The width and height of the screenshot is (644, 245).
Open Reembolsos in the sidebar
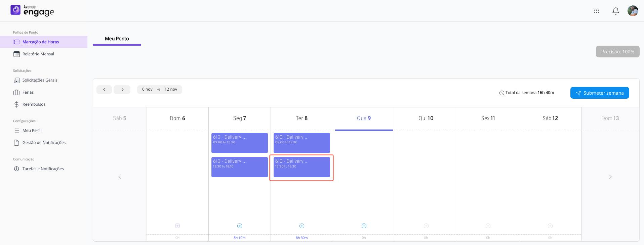[44, 104]
